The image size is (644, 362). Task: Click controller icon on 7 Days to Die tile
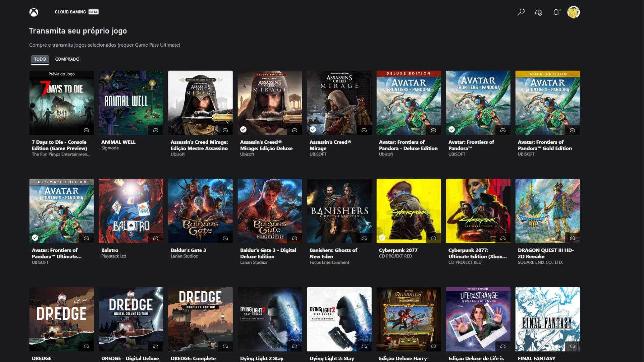click(x=86, y=130)
